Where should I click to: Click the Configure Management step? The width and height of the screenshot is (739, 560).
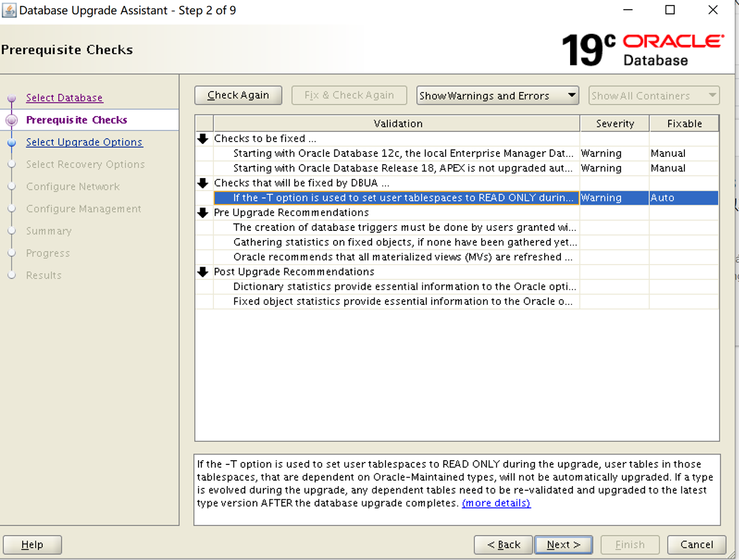pyautogui.click(x=84, y=209)
